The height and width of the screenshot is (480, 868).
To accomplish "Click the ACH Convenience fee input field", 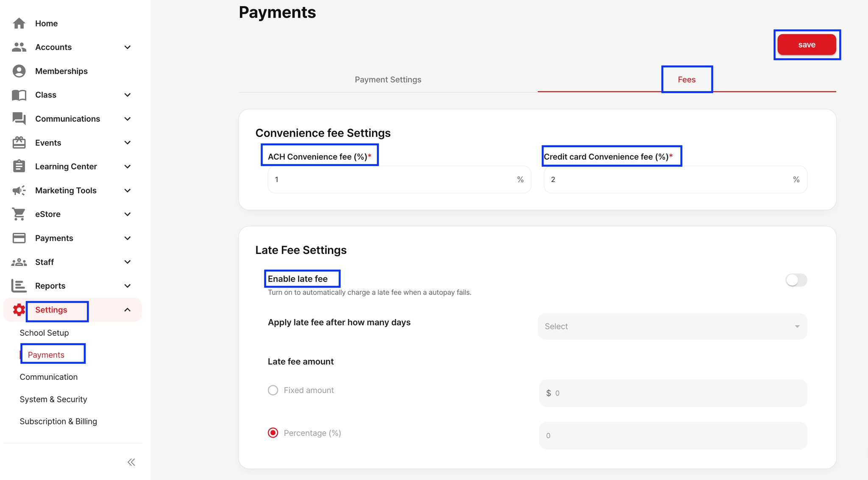I will pos(394,180).
